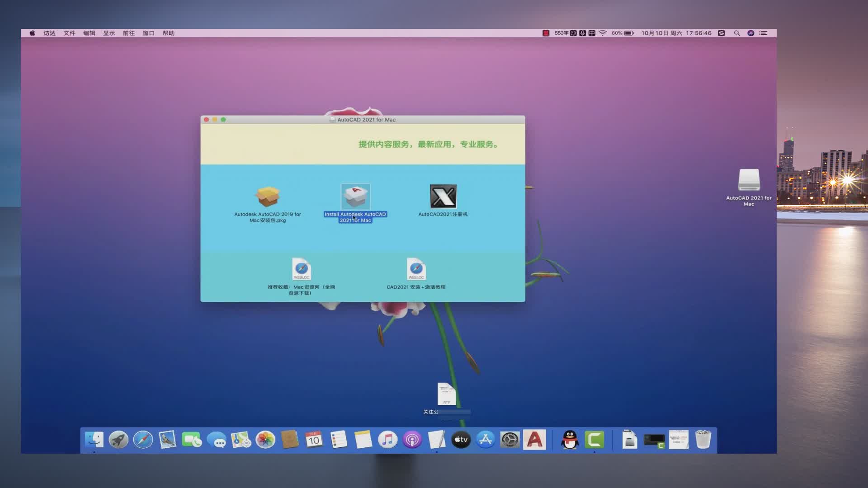
Task: Click Spotlight search magnifier in menu bar
Action: coord(737,33)
